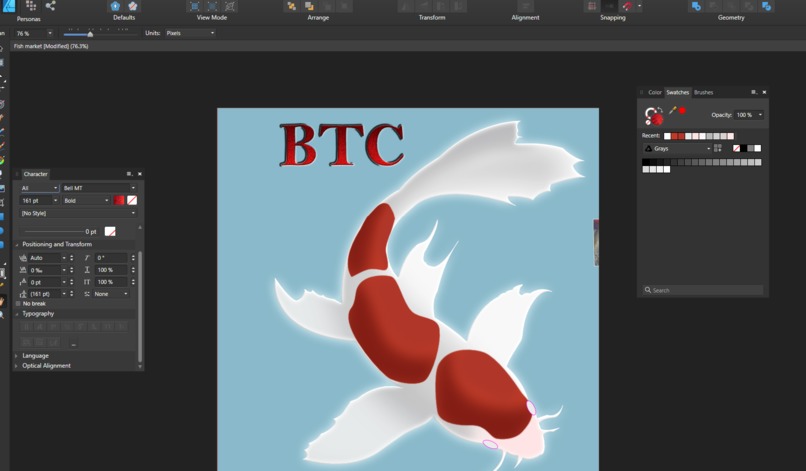
Task: Open the snapping options dropdown arrow
Action: (639, 6)
